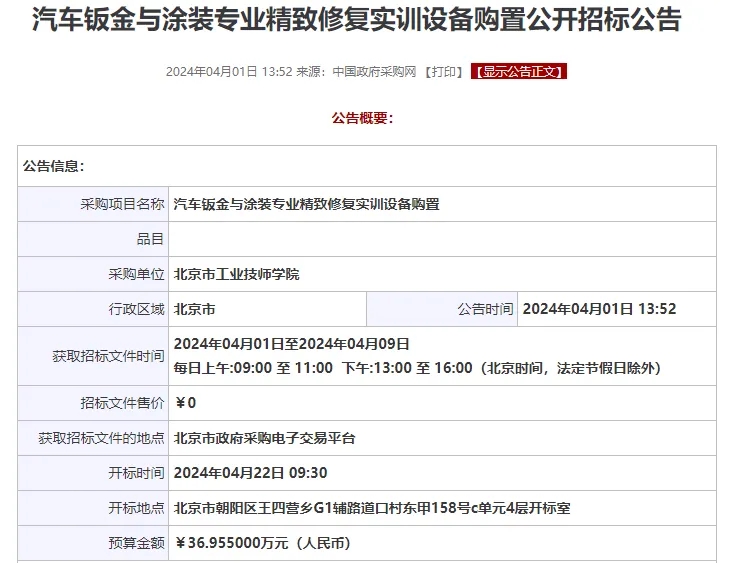The width and height of the screenshot is (733, 563).
Task: Click the 采购项目名称 label cell
Action: click(122, 204)
